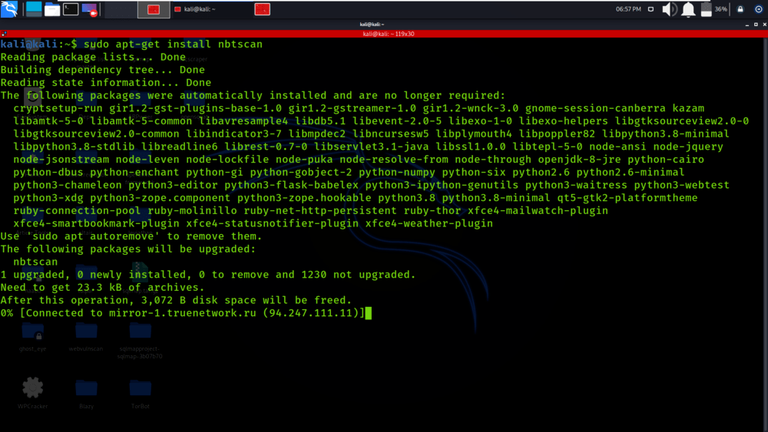Click the 'Reading package lists... Done' line
The height and width of the screenshot is (432, 768).
(x=93, y=57)
